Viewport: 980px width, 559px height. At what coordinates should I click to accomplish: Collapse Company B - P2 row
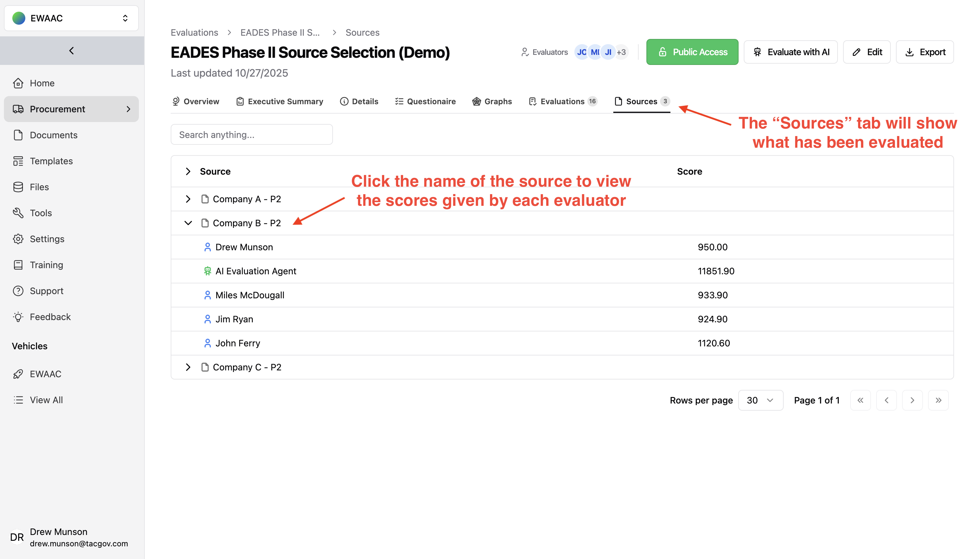click(188, 223)
